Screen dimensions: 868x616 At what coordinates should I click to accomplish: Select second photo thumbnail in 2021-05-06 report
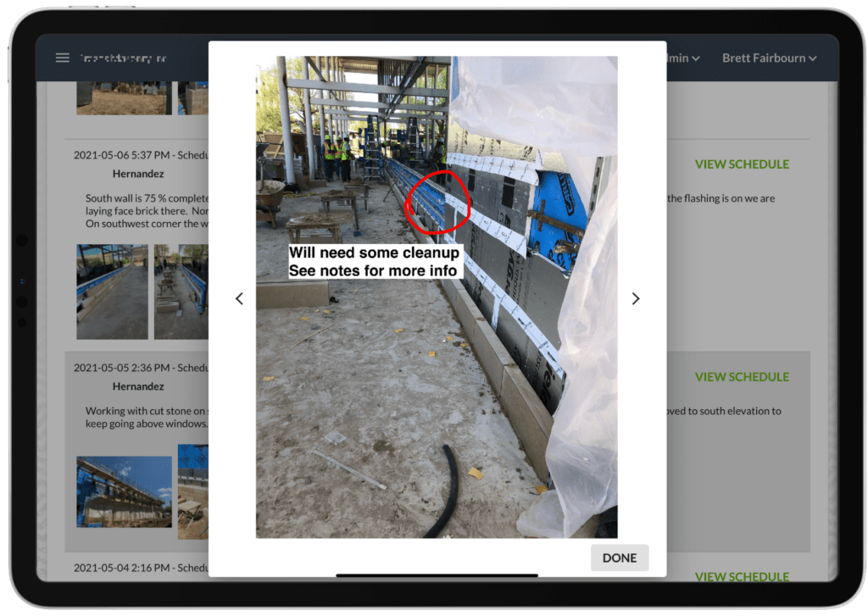click(181, 291)
